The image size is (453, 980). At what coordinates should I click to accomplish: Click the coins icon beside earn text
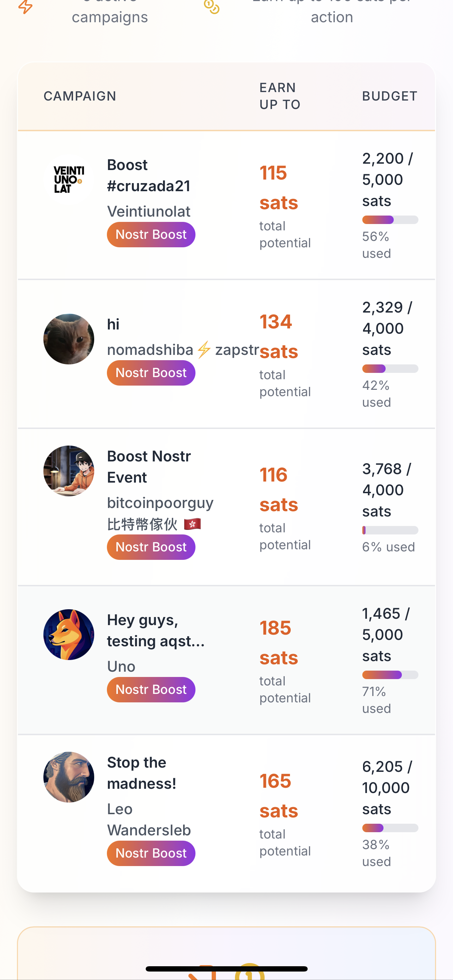[x=211, y=6]
